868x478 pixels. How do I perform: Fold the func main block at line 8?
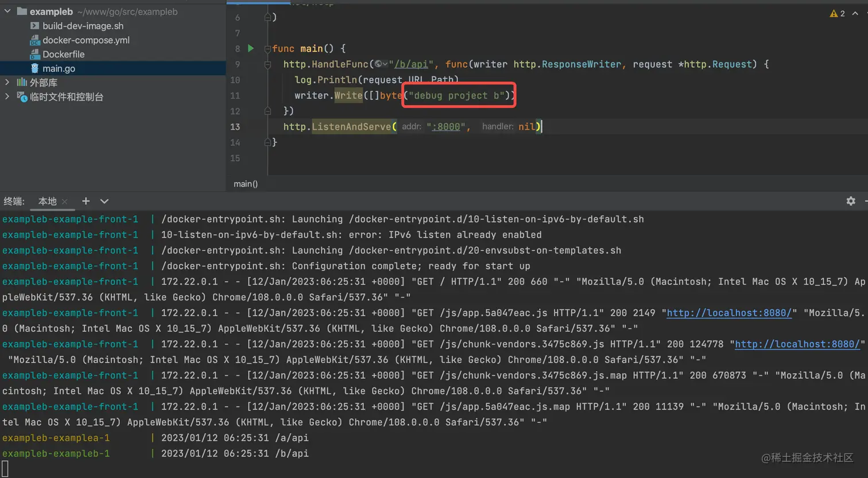click(268, 49)
